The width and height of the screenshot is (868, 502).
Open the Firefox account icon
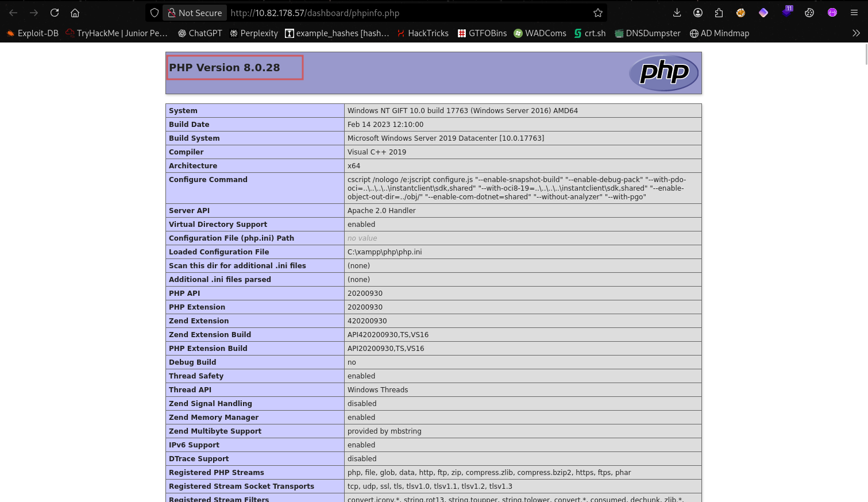coord(698,13)
